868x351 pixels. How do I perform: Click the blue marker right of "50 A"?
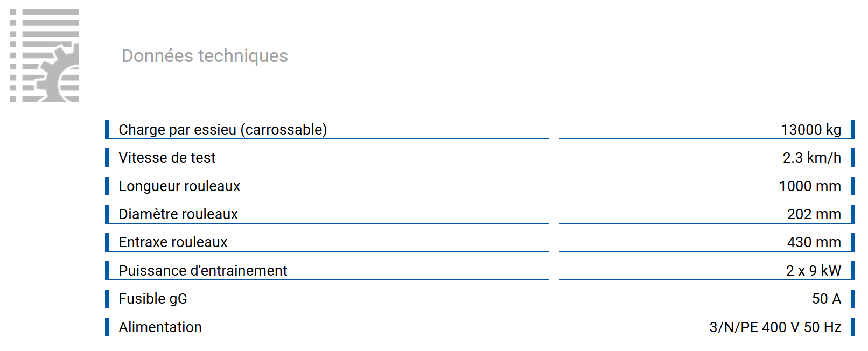(852, 298)
